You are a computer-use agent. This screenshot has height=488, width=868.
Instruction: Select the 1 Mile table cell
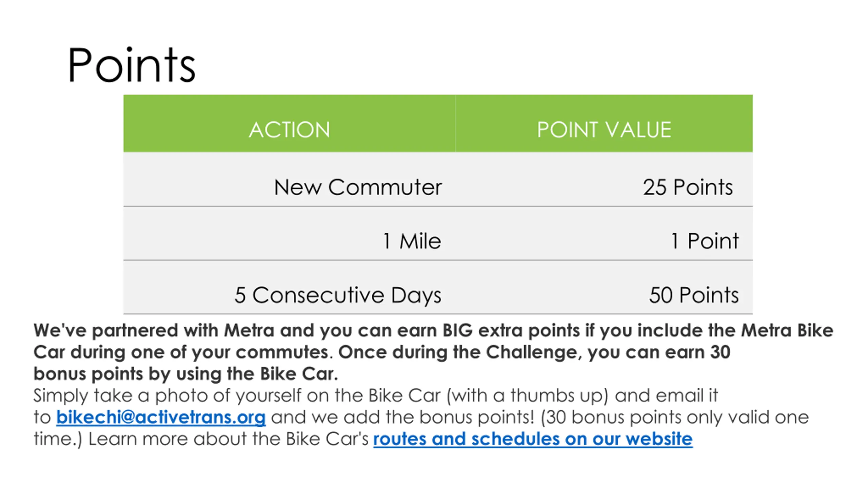[x=289, y=233]
